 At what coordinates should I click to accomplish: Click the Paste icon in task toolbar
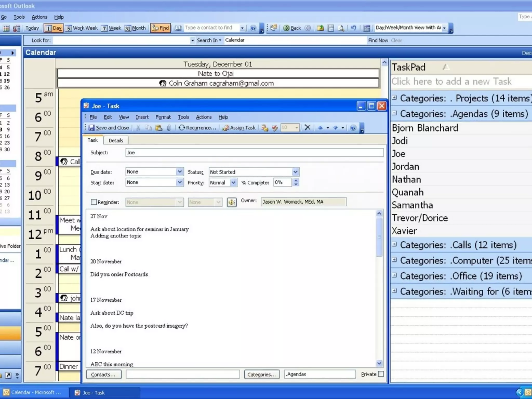pyautogui.click(x=159, y=128)
